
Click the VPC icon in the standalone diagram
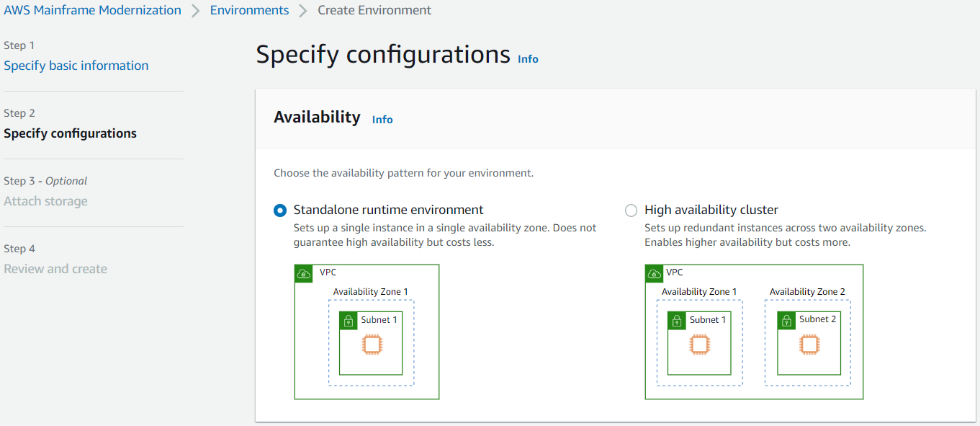tap(303, 273)
